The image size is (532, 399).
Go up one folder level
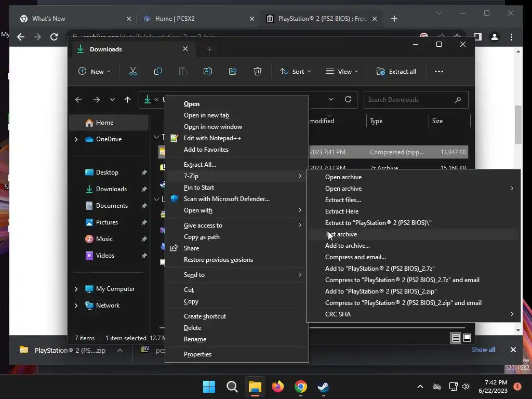pos(128,100)
